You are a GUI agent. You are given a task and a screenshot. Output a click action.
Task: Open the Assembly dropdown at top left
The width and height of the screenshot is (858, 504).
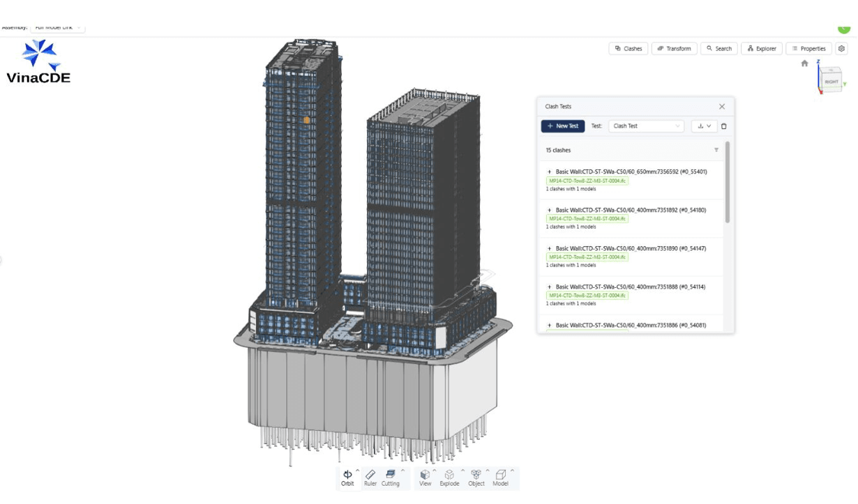(57, 28)
